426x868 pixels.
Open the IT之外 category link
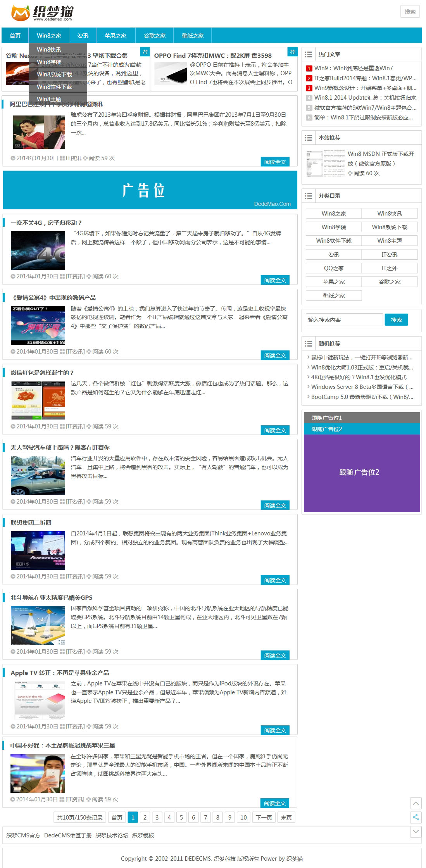click(x=390, y=268)
